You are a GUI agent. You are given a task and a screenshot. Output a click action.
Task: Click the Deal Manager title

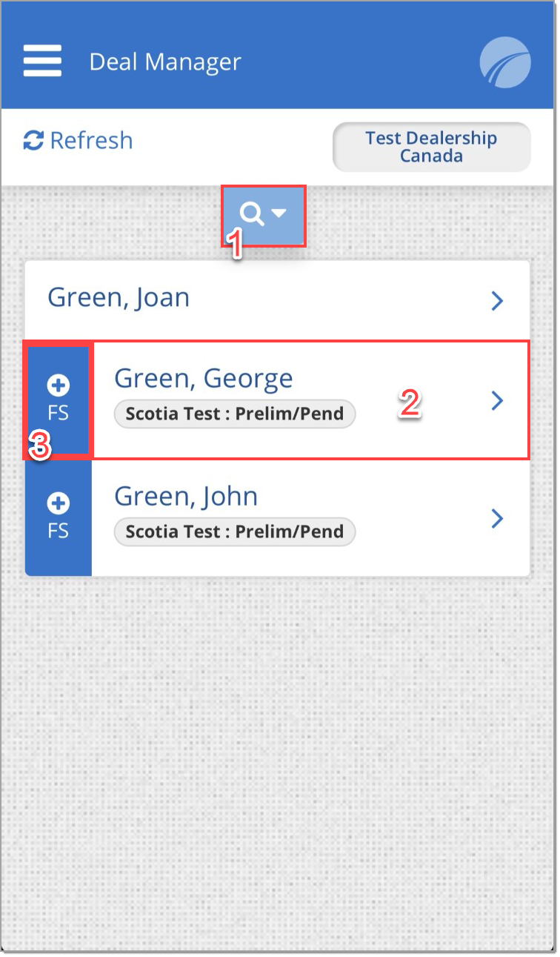(165, 62)
